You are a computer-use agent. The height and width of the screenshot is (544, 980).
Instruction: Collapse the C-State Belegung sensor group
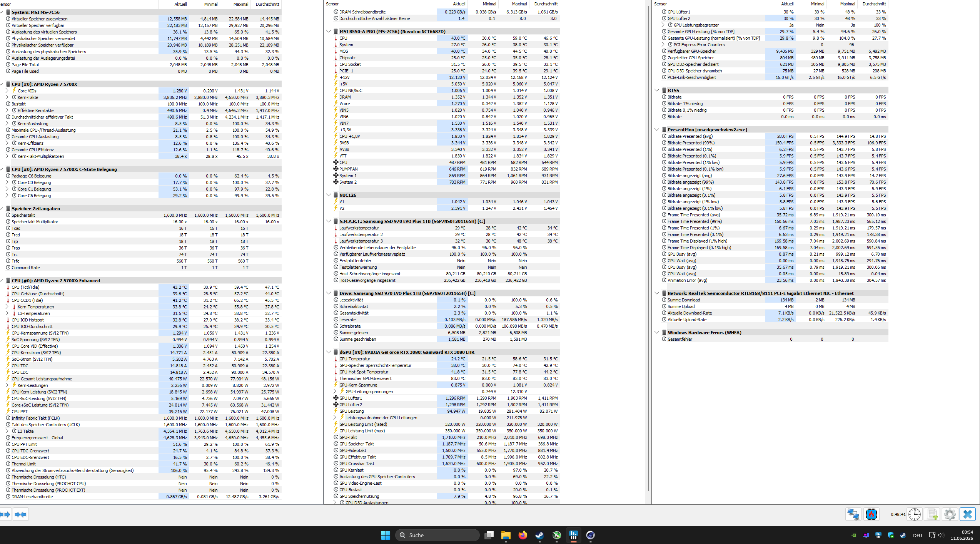[x=2, y=169]
